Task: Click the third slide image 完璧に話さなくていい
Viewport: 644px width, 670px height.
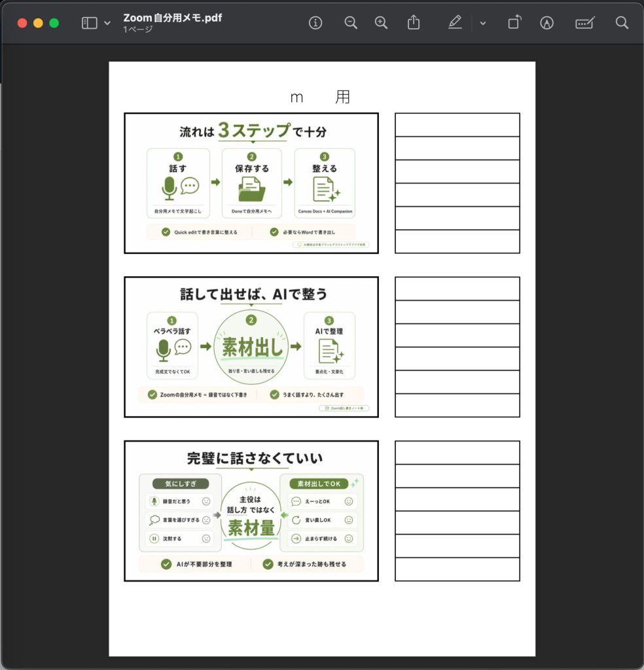Action: click(x=251, y=511)
